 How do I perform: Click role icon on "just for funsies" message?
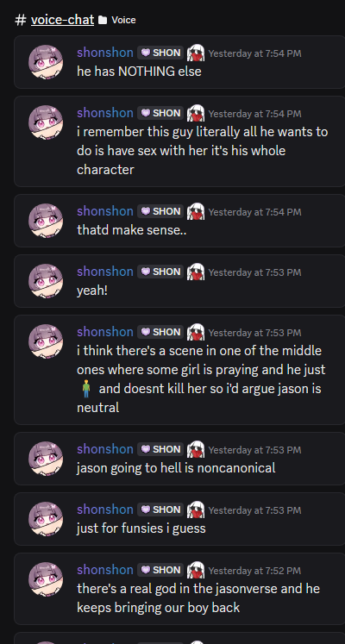tap(196, 510)
